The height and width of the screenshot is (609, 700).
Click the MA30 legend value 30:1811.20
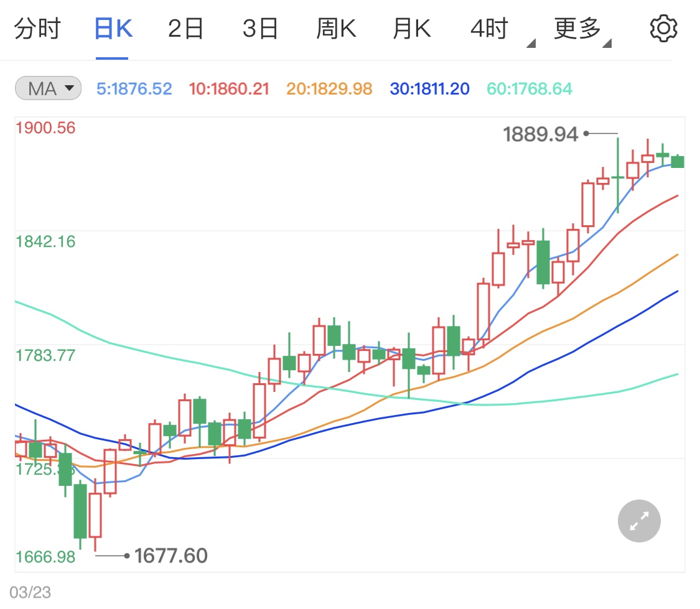point(429,89)
